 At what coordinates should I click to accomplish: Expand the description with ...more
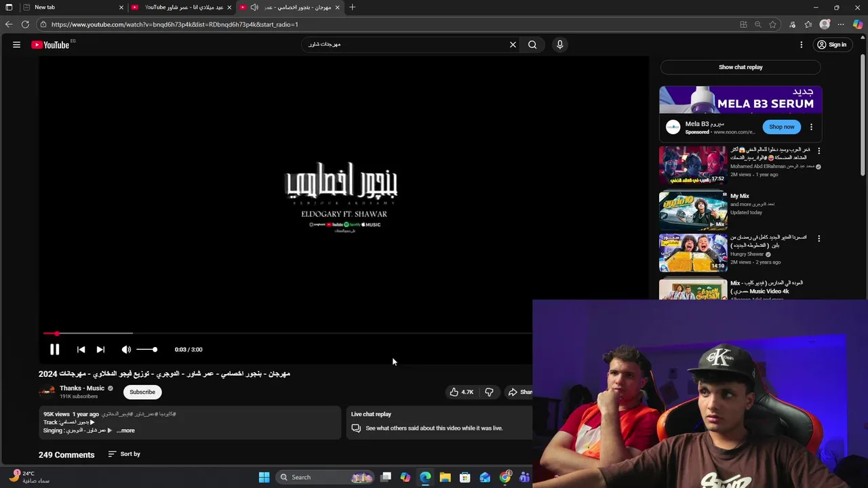[x=125, y=430]
